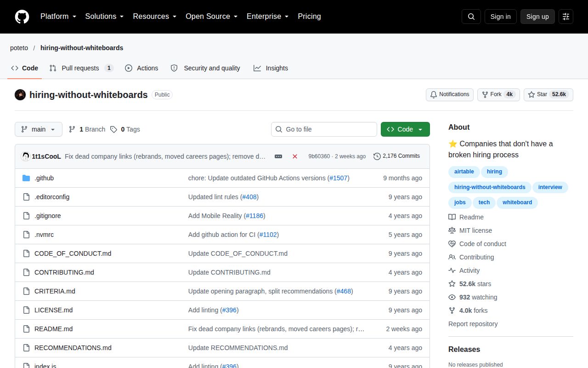Open commit link #1507
Screen dimensions: 588x368
pyautogui.click(x=338, y=178)
